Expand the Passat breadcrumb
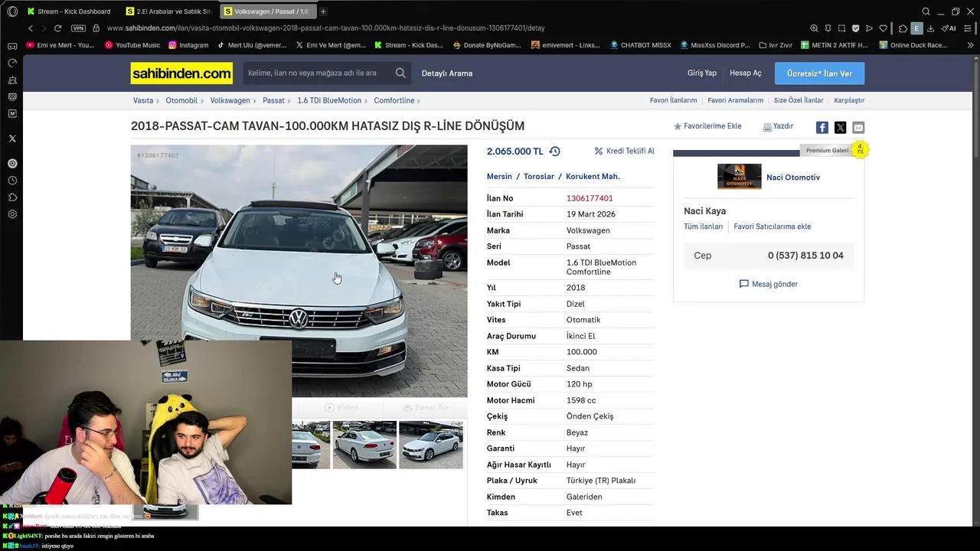 pos(273,100)
